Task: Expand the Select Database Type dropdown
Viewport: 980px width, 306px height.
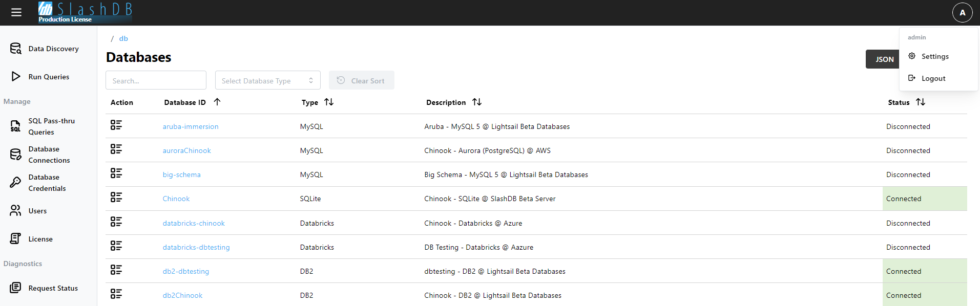Action: [267, 80]
